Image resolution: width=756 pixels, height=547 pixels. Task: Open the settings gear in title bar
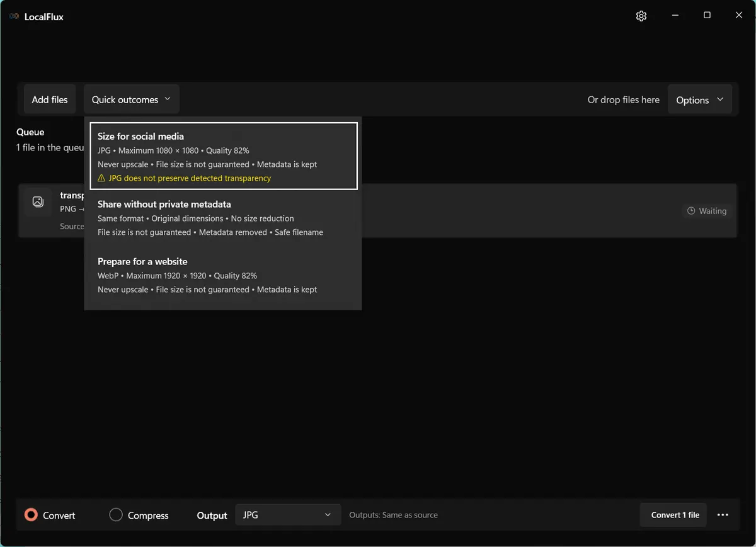[x=641, y=16]
